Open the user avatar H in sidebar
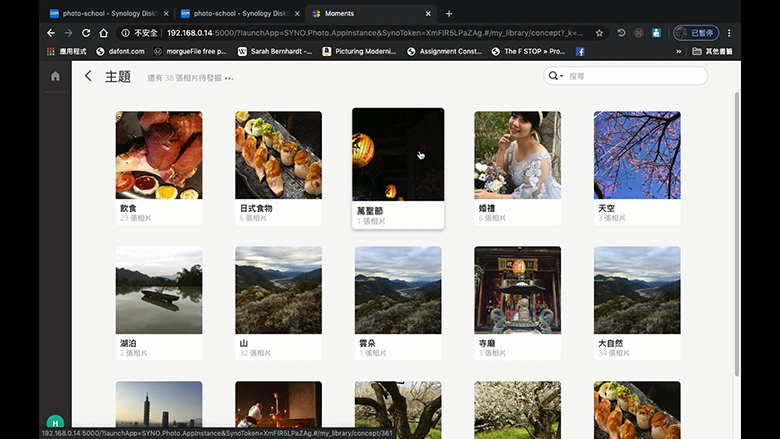 (55, 422)
